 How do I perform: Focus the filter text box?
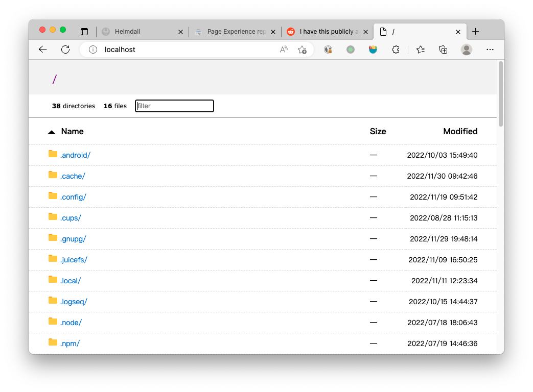click(174, 106)
